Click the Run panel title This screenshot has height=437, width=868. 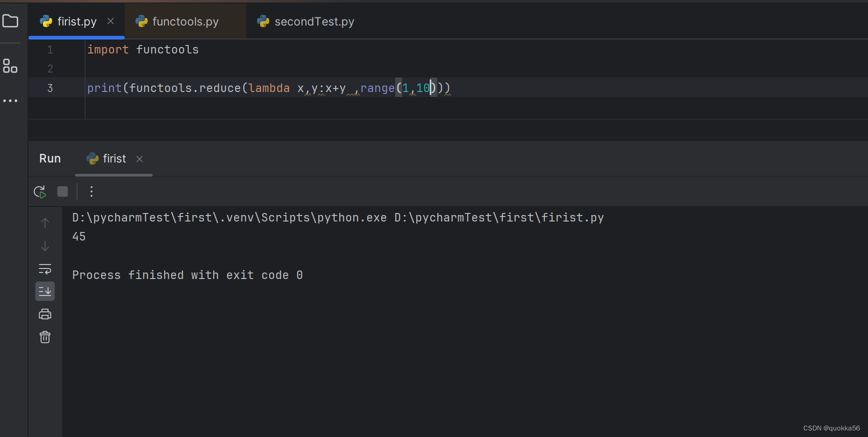click(x=50, y=158)
